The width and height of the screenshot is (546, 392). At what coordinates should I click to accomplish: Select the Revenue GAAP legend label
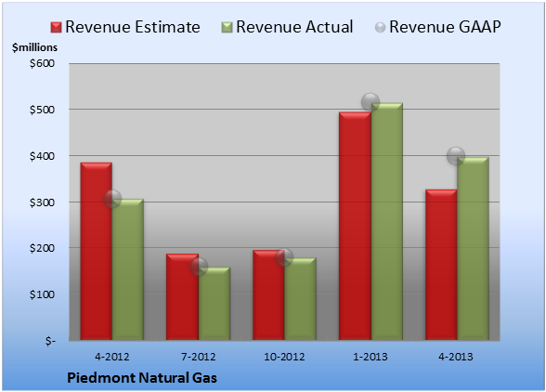pyautogui.click(x=445, y=27)
